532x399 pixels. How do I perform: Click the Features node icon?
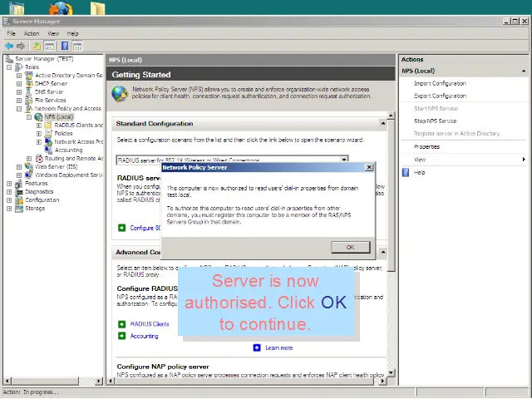19,184
